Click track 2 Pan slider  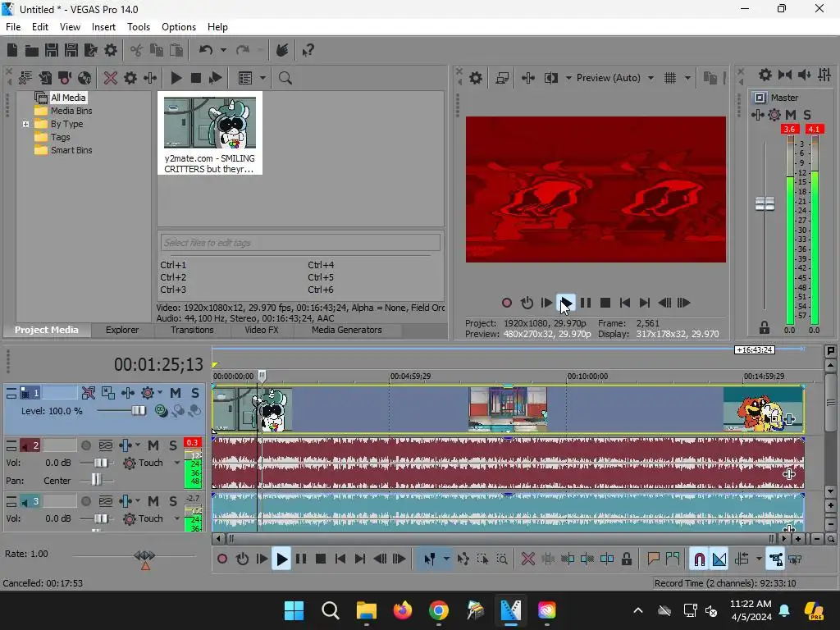pyautogui.click(x=96, y=480)
